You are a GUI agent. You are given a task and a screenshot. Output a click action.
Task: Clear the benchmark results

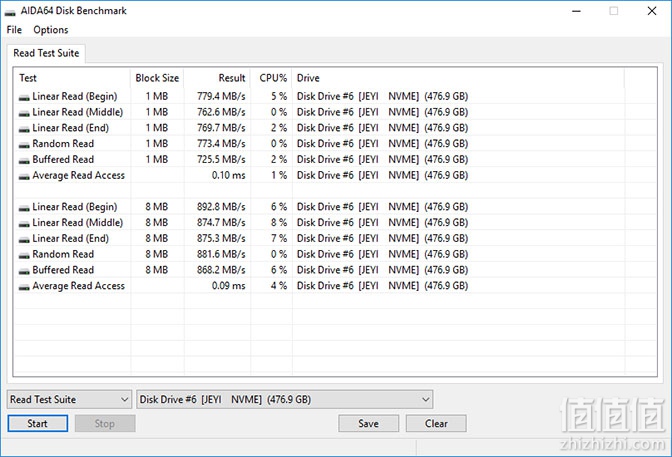point(436,424)
